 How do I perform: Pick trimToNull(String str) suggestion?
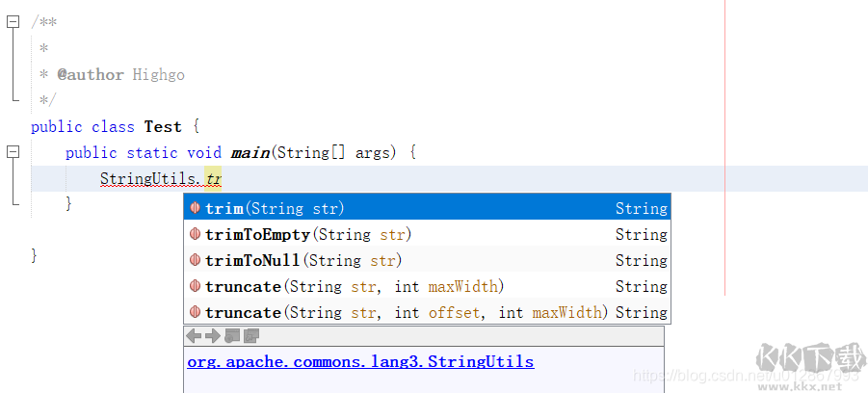(427, 260)
